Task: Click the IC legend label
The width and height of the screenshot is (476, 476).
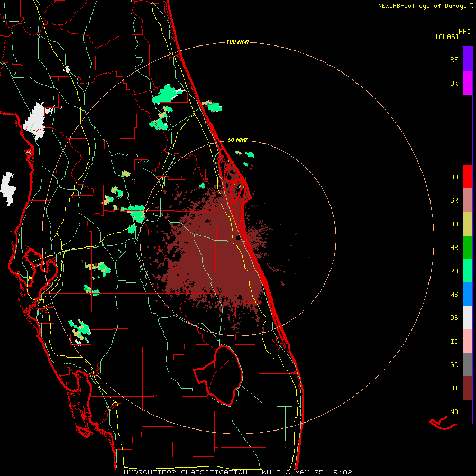Action: [x=454, y=341]
